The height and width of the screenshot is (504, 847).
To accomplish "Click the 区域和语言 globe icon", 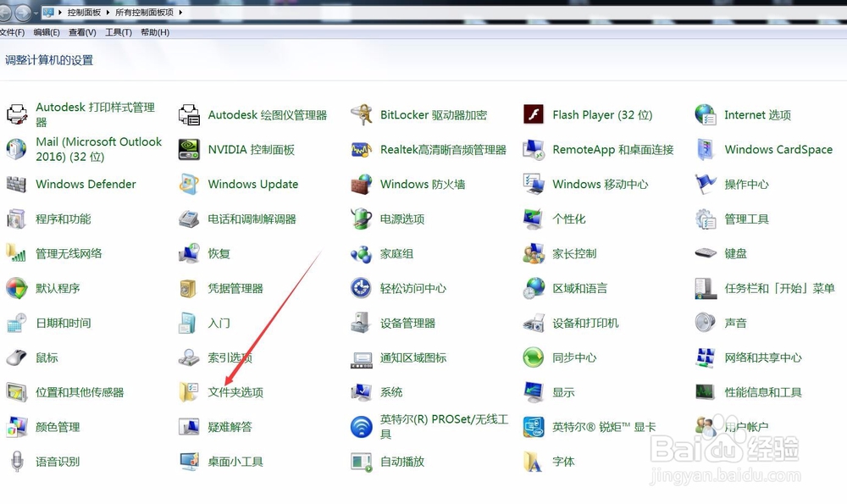I will tap(533, 289).
